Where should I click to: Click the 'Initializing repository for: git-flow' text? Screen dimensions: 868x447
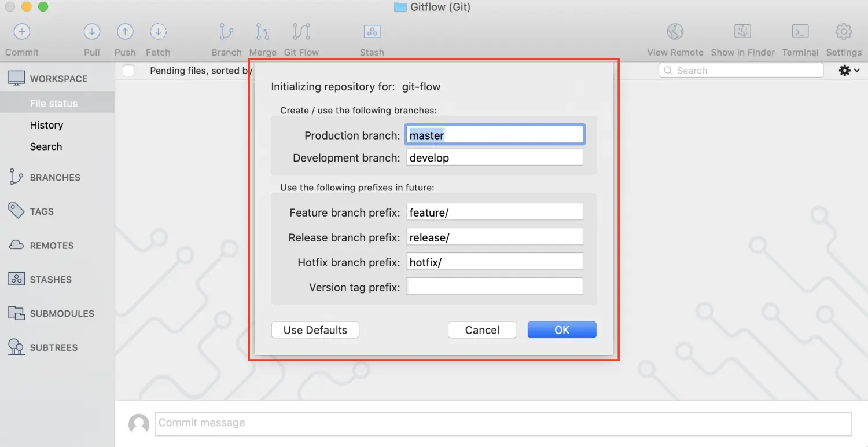[356, 87]
